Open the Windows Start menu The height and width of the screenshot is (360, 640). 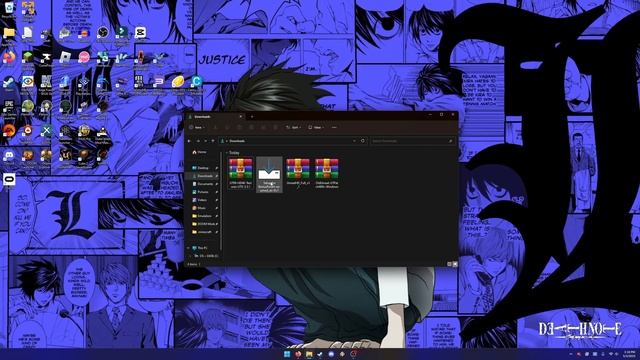click(287, 354)
